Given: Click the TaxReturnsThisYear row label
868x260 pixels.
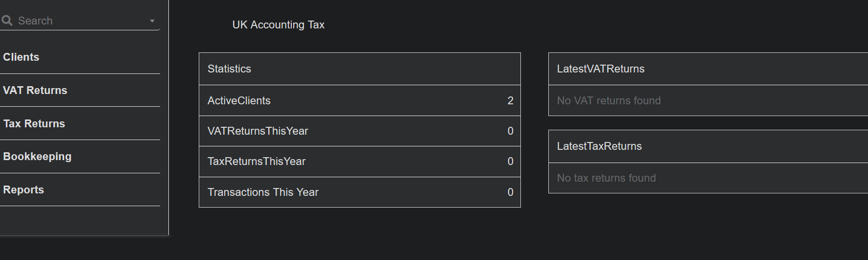Looking at the screenshot, I should click(257, 162).
